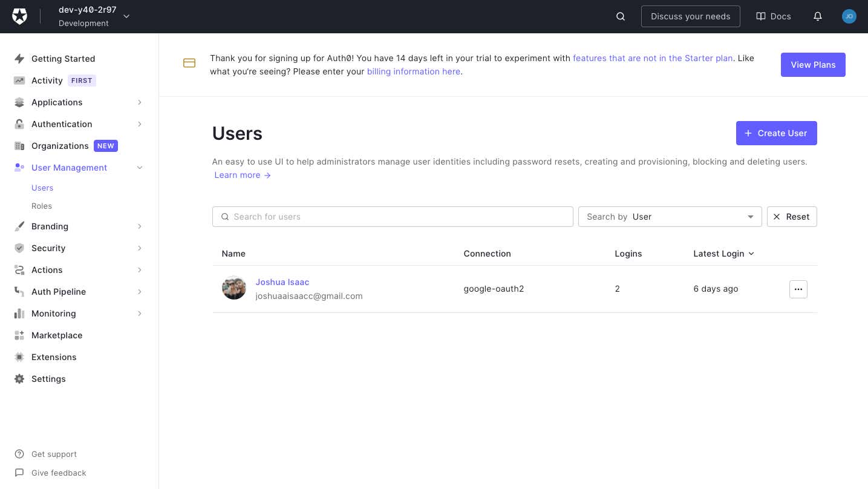
Task: Click the Marketplace grid icon
Action: [19, 335]
